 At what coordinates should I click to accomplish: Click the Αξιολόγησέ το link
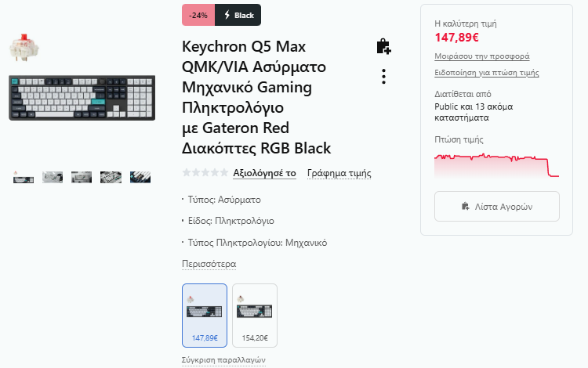(264, 173)
